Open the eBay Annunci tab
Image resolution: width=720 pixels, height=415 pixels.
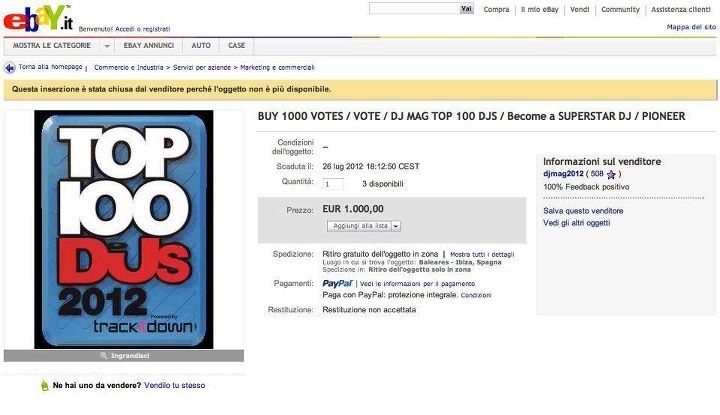[x=149, y=46]
